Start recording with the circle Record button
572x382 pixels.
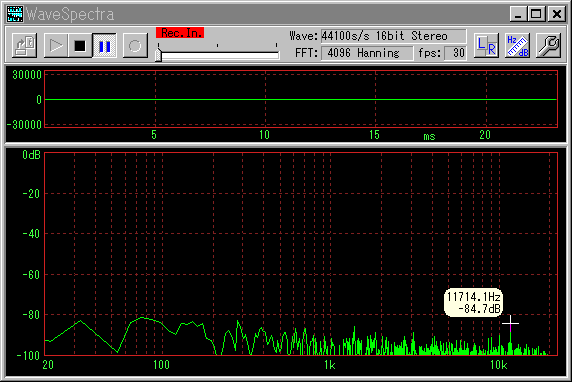coord(135,45)
